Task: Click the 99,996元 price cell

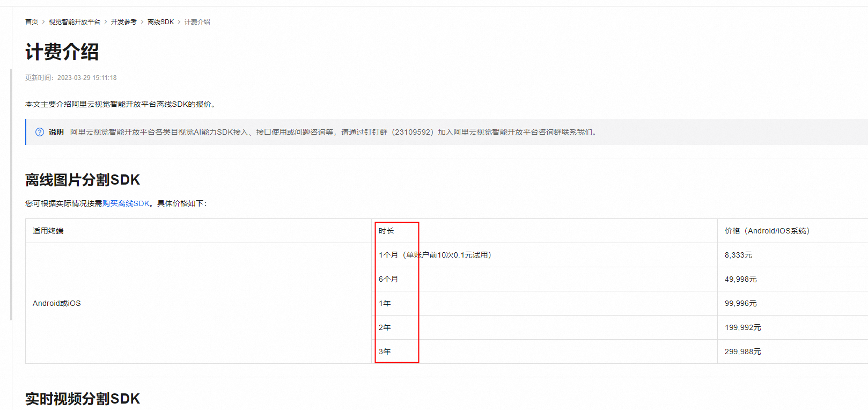Action: 793,303
